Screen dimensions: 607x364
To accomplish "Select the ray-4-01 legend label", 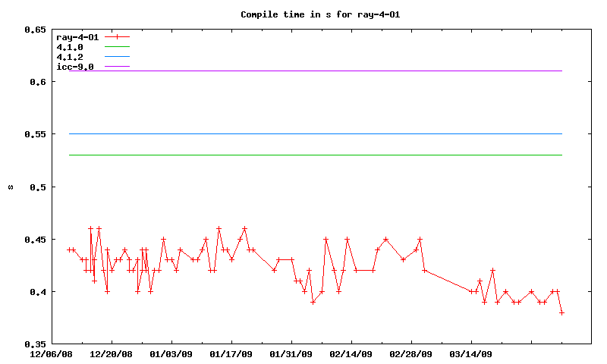I will [x=77, y=36].
